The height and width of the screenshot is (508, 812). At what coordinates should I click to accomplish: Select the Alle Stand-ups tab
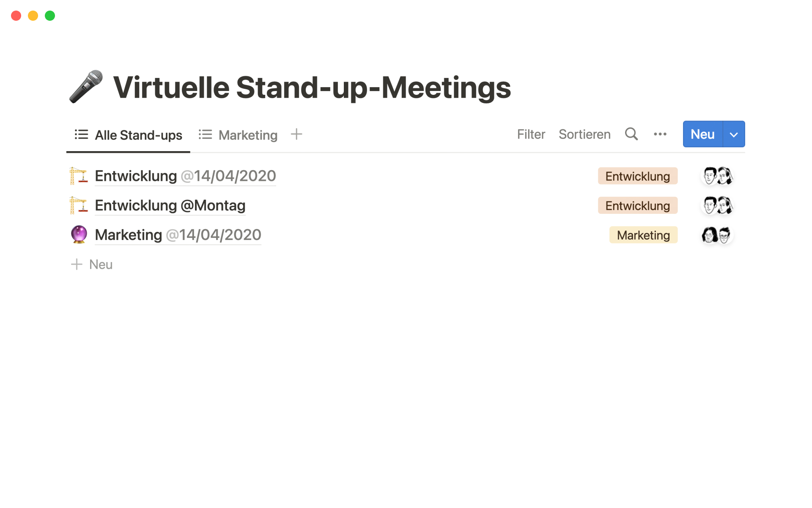[x=129, y=135]
